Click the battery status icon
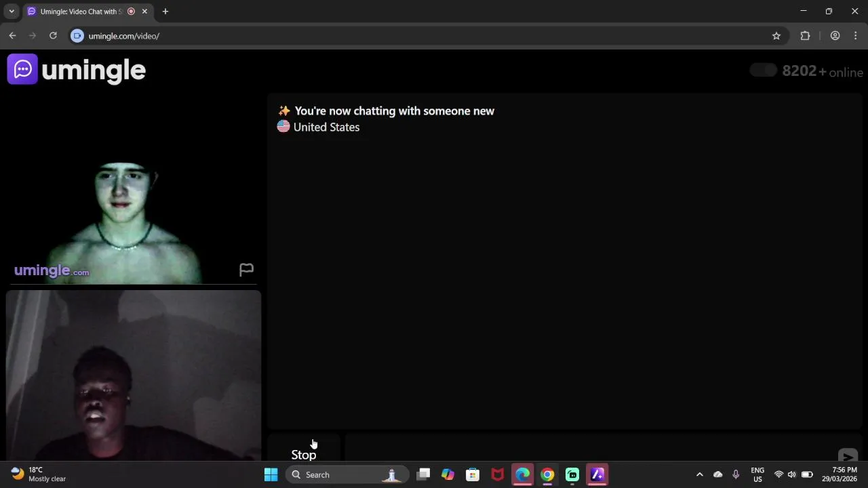868x488 pixels. pos(807,474)
